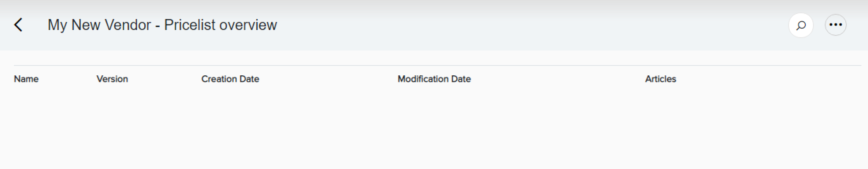Search pricelists with the magnifying glass button
Screen dimensions: 868x169
(801, 25)
